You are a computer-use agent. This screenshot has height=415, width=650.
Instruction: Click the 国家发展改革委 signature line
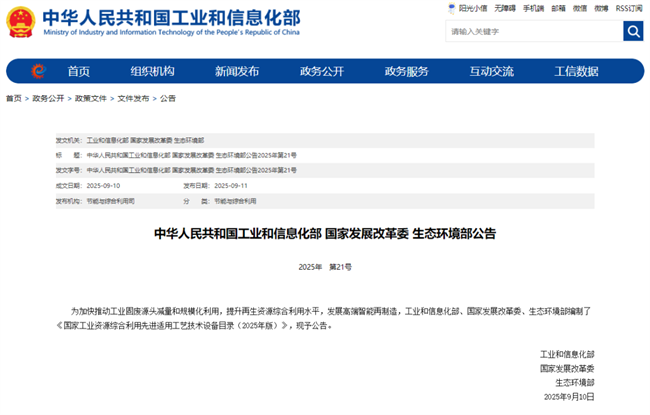pos(567,369)
